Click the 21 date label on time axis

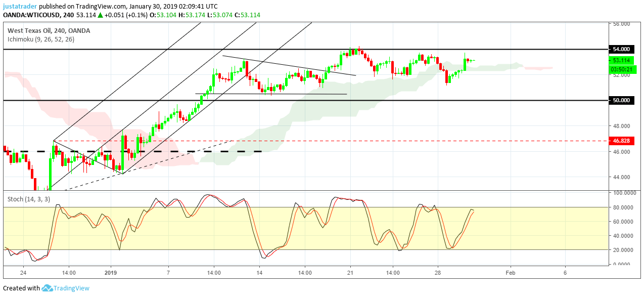(x=350, y=273)
